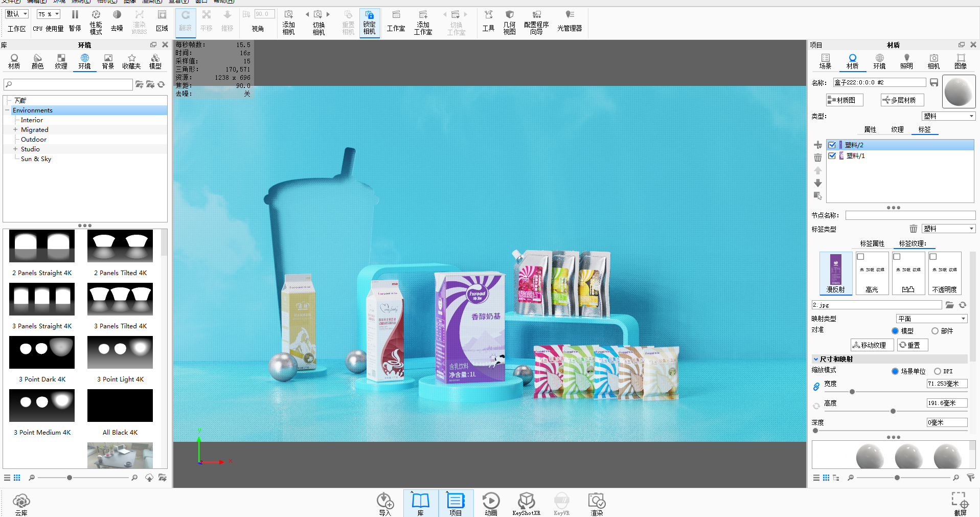The height and width of the screenshot is (517, 980).
Task: Switch to the 照明 tab in project panel
Action: (906, 61)
